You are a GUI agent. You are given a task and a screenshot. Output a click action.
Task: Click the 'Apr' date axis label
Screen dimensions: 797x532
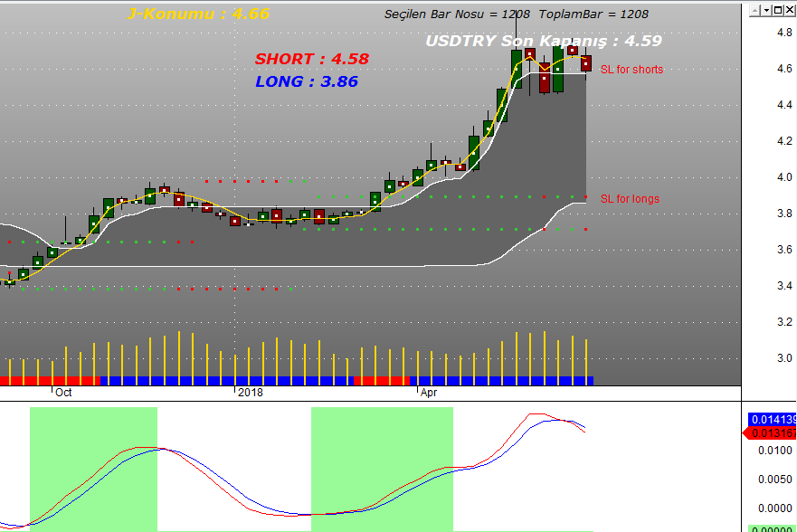(429, 393)
